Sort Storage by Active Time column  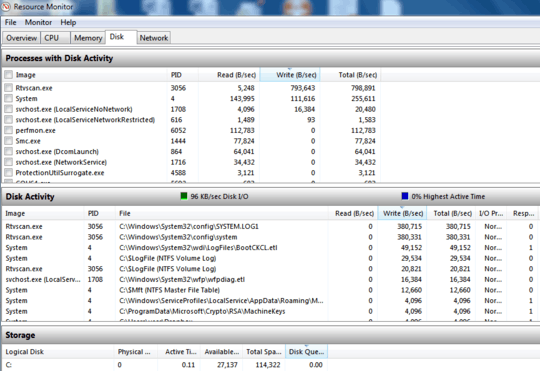179,352
